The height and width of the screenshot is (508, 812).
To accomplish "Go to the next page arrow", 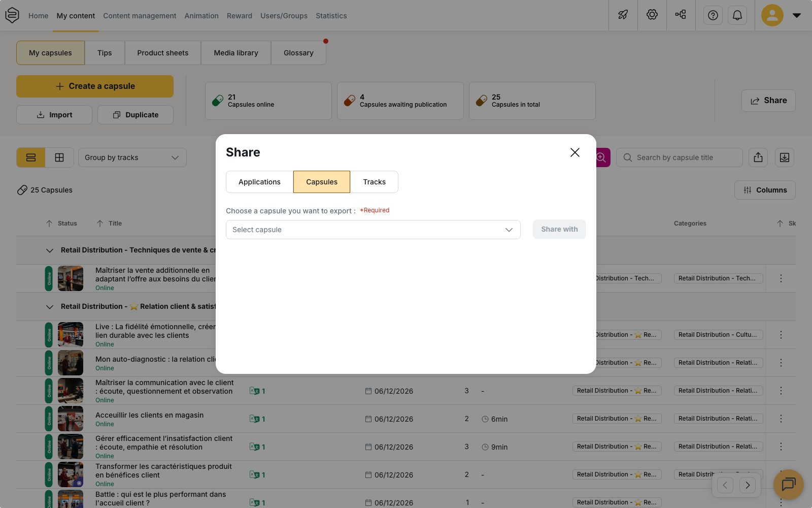I will tap(748, 485).
